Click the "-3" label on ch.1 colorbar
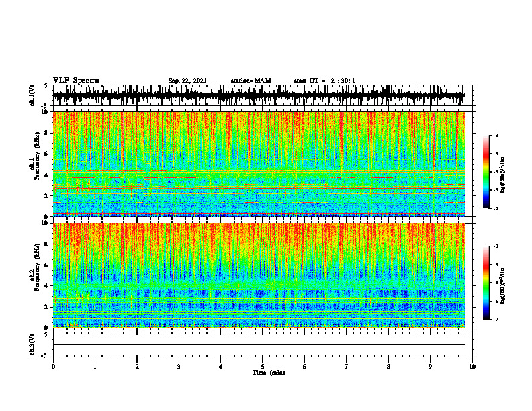Image resolution: width=532 pixels, height=411 pixels. tap(495, 135)
